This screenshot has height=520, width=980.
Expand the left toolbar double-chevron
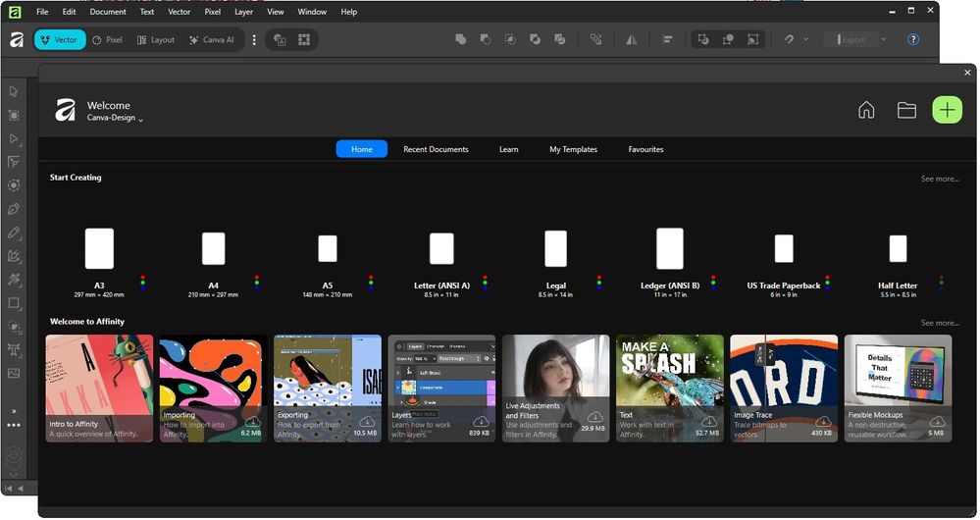[x=14, y=411]
